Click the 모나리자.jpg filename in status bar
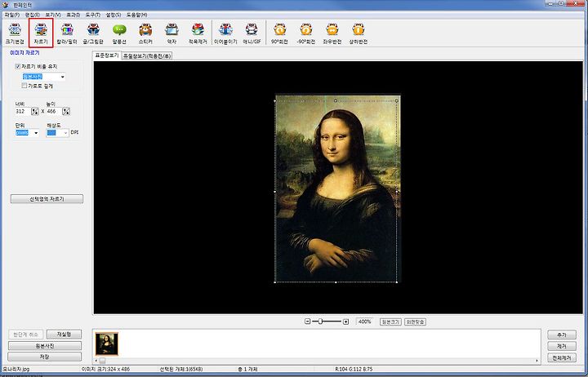This screenshot has height=377, width=588. (16, 369)
